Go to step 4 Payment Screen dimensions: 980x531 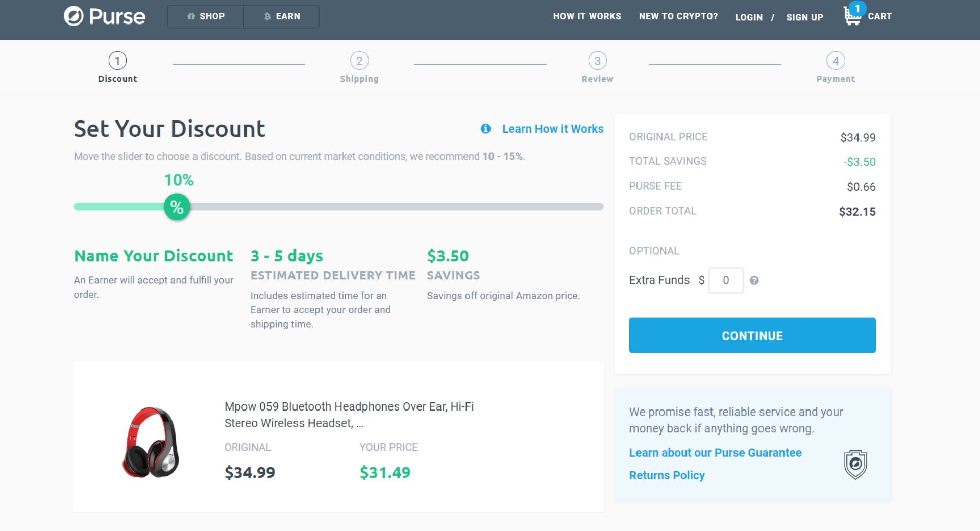click(x=836, y=67)
